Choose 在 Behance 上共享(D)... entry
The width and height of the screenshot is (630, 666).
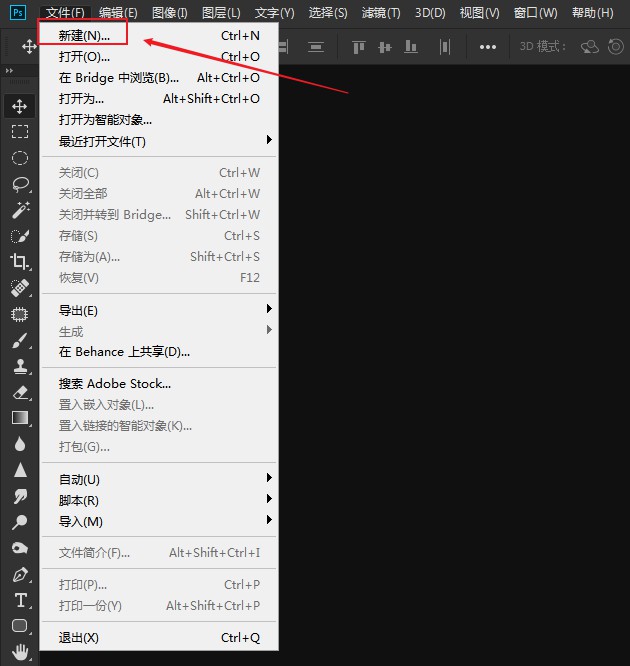click(x=159, y=352)
